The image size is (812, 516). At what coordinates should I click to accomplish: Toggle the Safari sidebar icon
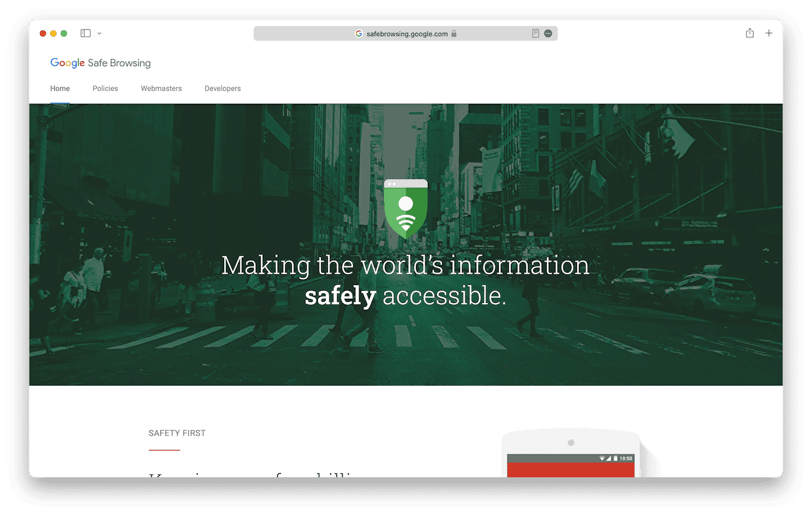coord(85,33)
